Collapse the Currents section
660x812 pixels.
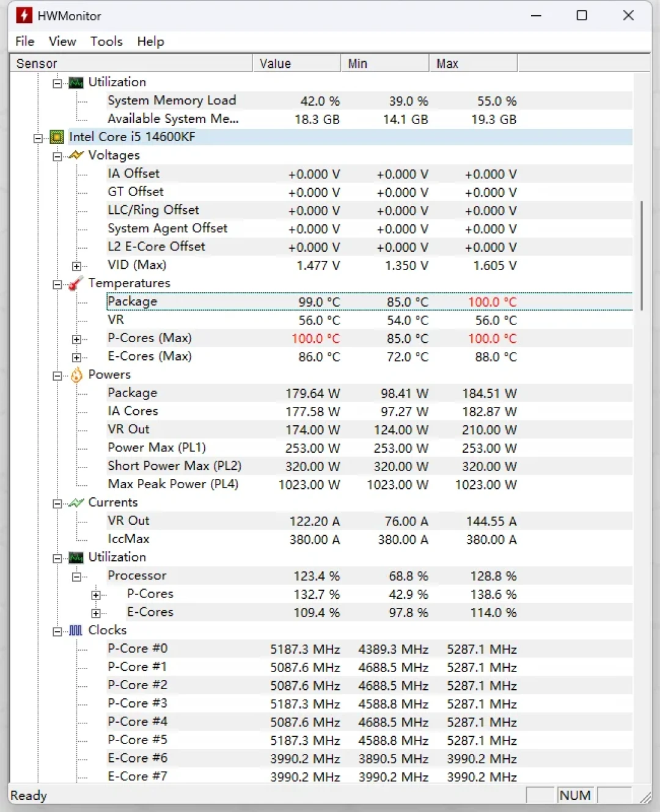point(57,503)
